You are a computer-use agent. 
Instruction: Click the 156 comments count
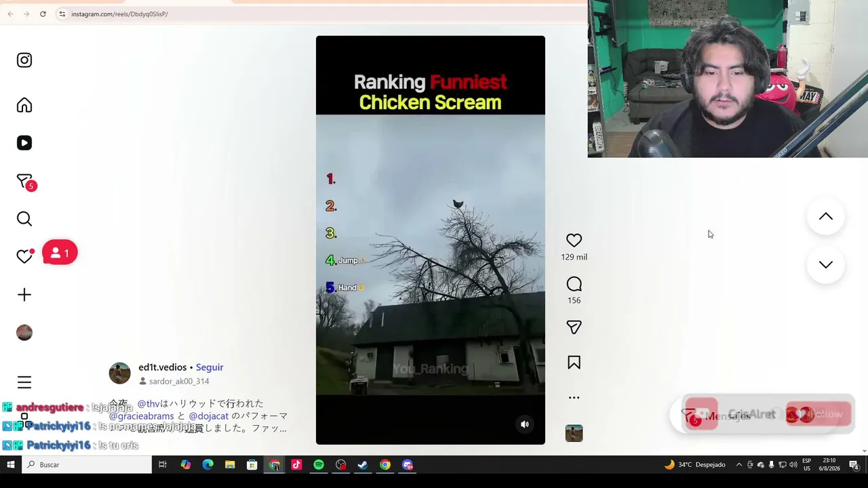(574, 300)
